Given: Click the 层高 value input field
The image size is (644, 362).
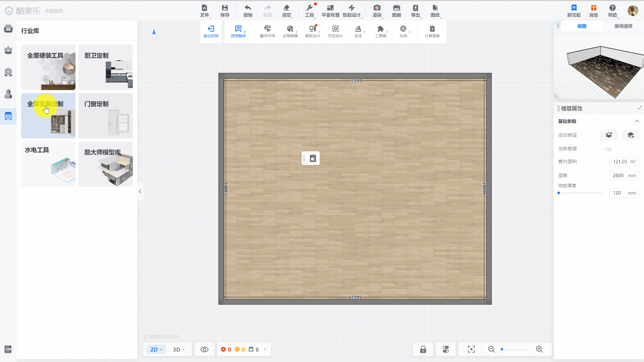Looking at the screenshot, I should (619, 176).
